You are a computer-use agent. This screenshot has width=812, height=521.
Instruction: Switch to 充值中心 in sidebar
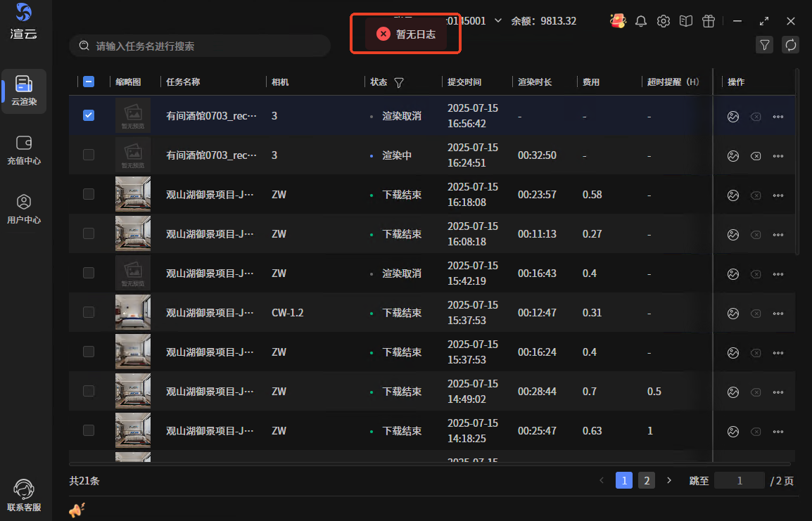[24, 150]
